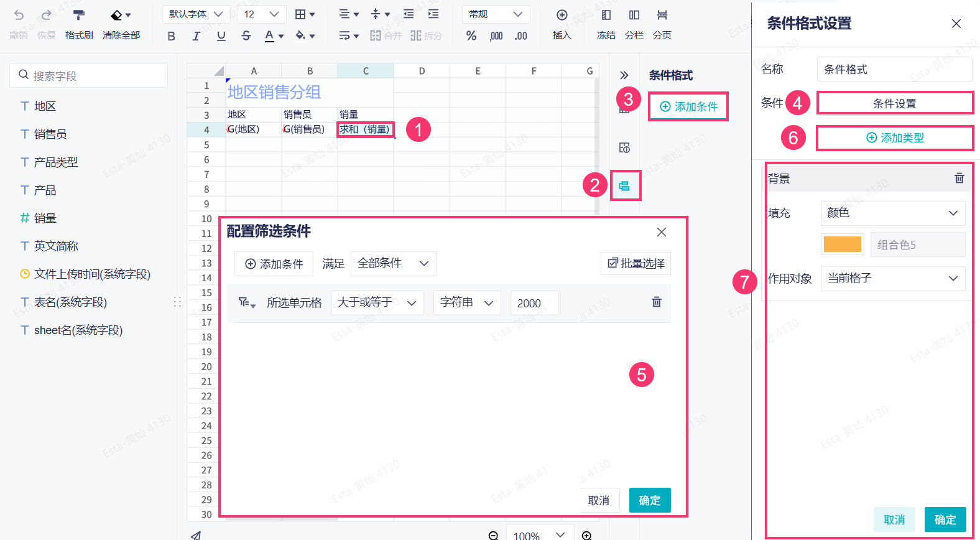980x540 pixels.
Task: Click 取消 in 条件格式设置 panel
Action: pos(894,519)
